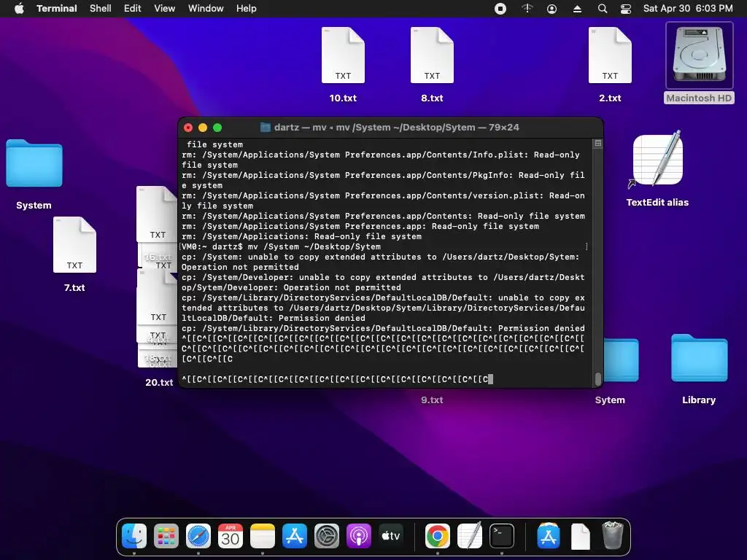The height and width of the screenshot is (560, 747).
Task: Open Notes from the Dock
Action: pos(263,536)
